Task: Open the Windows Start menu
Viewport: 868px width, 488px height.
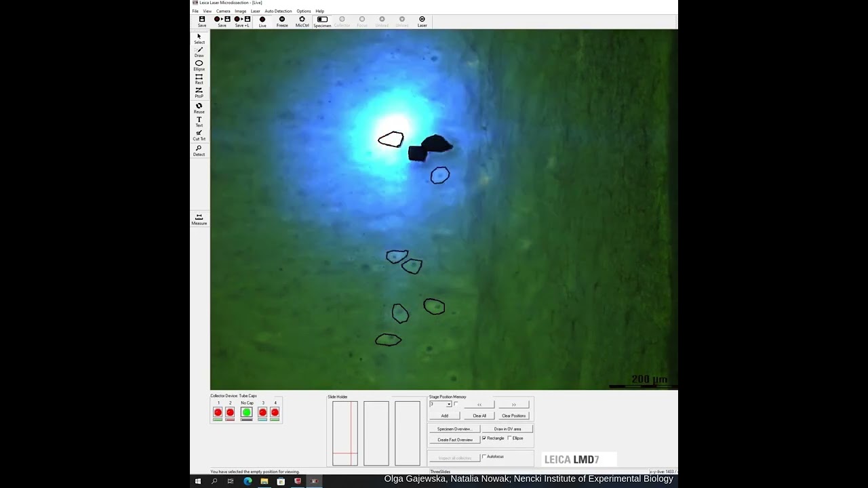Action: [x=198, y=481]
